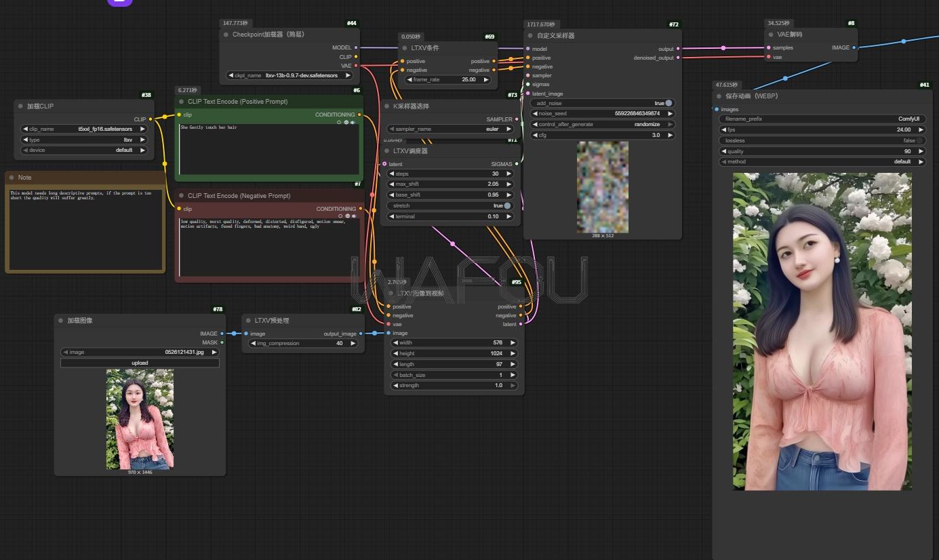Click the MODEL output socket on Checkpoint加载器
Image resolution: width=939 pixels, height=560 pixels.
[x=357, y=47]
